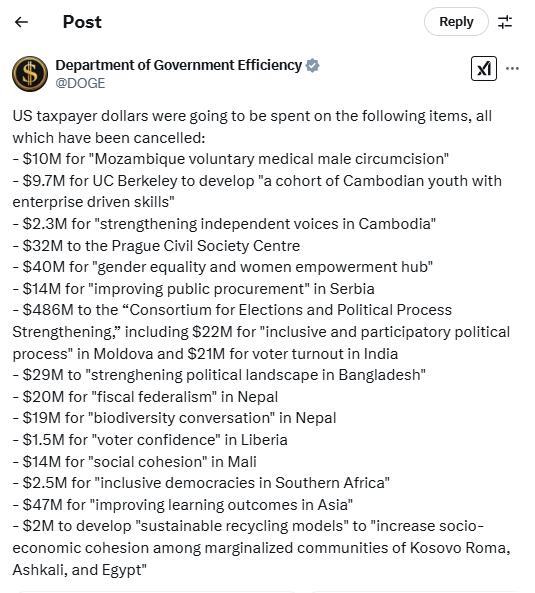Click the improving learning outcomes in Asia line

(x=183, y=505)
